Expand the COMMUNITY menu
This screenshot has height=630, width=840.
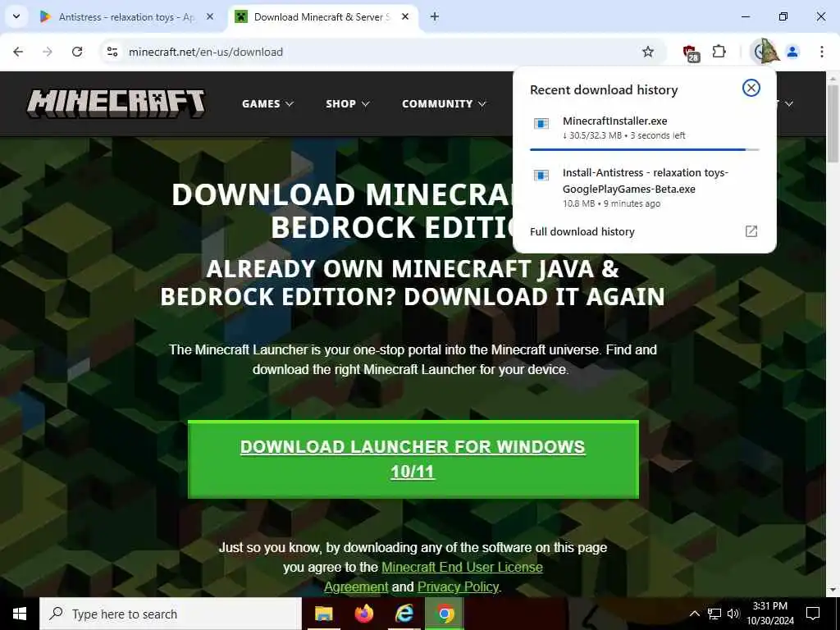tap(444, 104)
